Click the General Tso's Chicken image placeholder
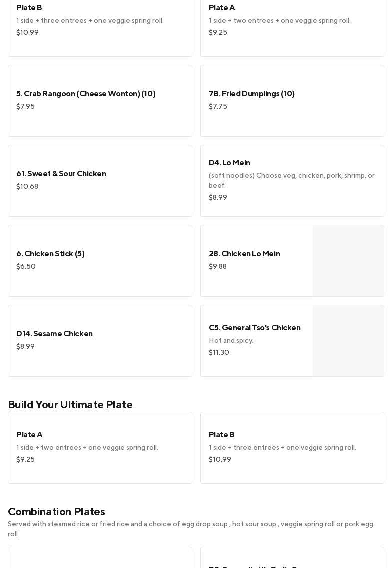The height and width of the screenshot is (568, 392). (x=348, y=341)
